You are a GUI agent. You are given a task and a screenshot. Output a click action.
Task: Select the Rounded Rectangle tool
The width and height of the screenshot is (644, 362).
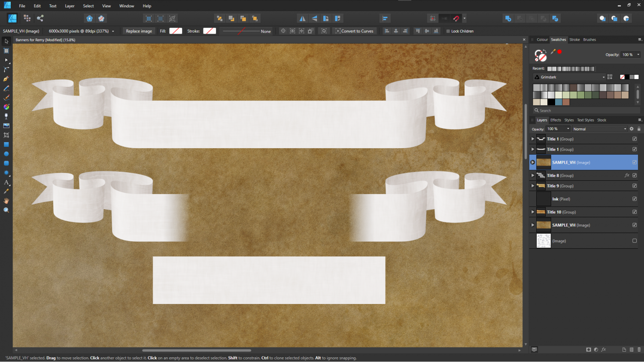pos(6,163)
